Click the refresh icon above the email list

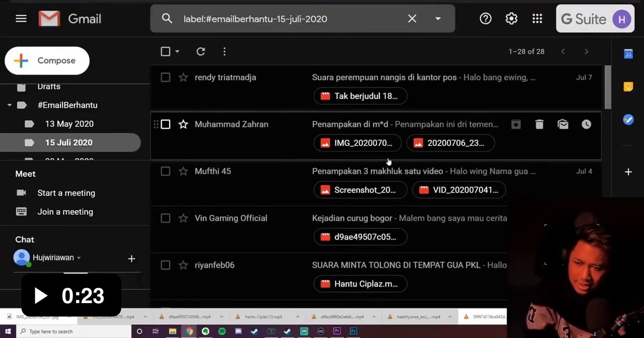[x=201, y=52]
